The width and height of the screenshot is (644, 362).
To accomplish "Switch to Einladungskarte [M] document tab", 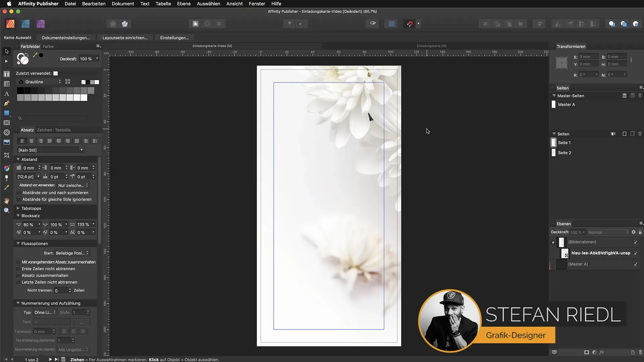I will click(x=431, y=46).
